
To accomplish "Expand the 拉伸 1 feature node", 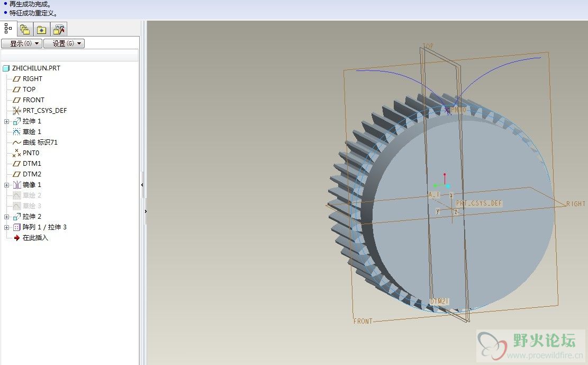I will pyautogui.click(x=6, y=121).
